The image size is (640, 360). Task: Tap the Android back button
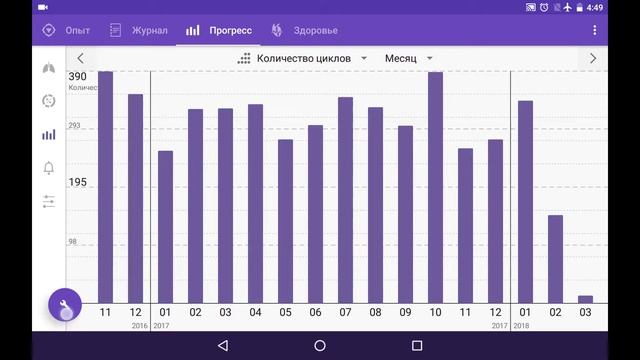click(223, 346)
